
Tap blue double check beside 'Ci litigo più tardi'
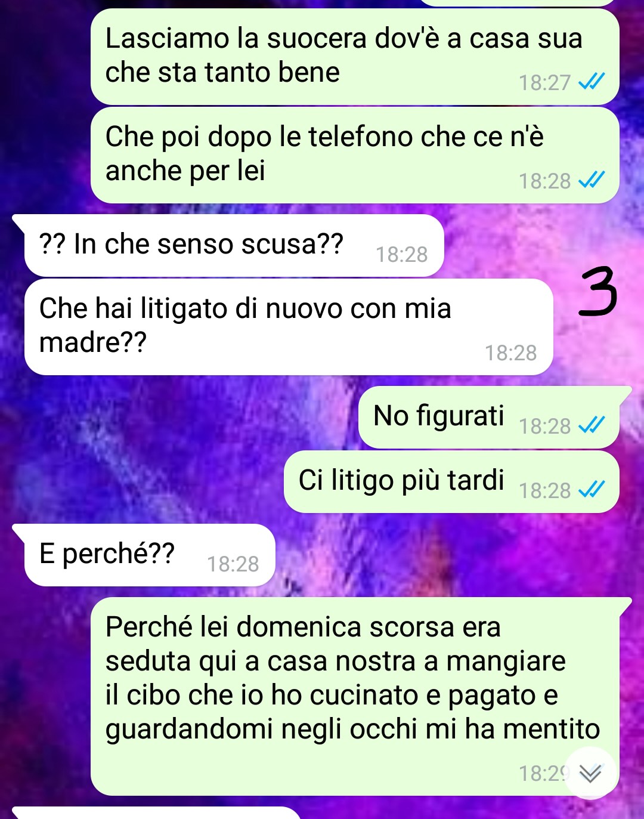click(592, 490)
